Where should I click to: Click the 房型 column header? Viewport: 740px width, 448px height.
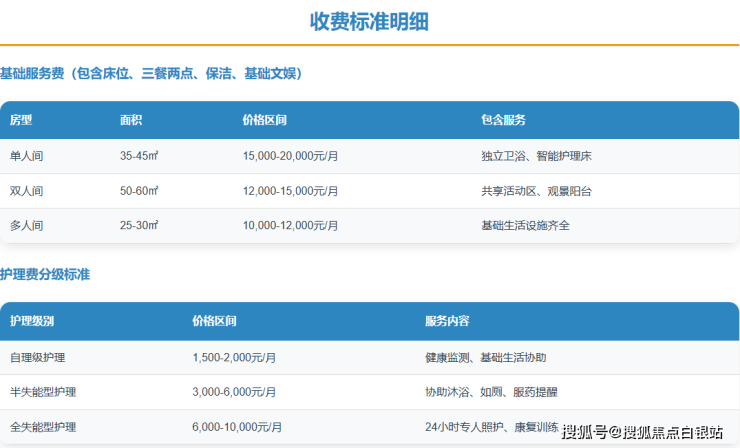tap(21, 120)
